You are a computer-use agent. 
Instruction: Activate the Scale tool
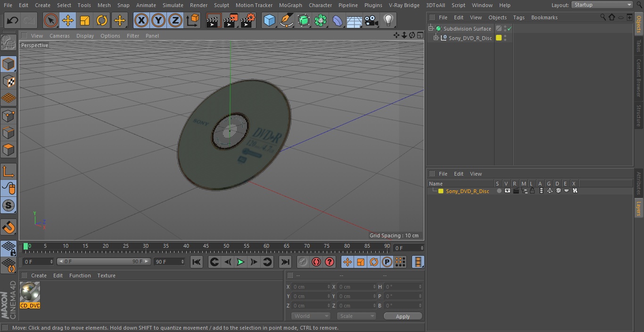(x=85, y=20)
